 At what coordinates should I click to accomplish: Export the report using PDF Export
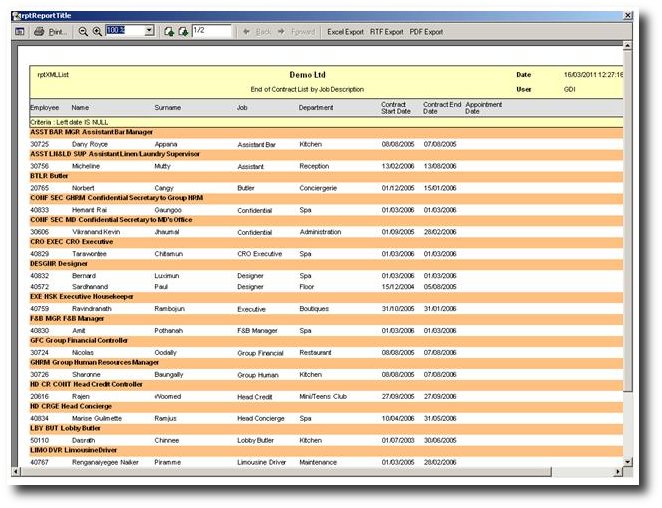(x=426, y=32)
